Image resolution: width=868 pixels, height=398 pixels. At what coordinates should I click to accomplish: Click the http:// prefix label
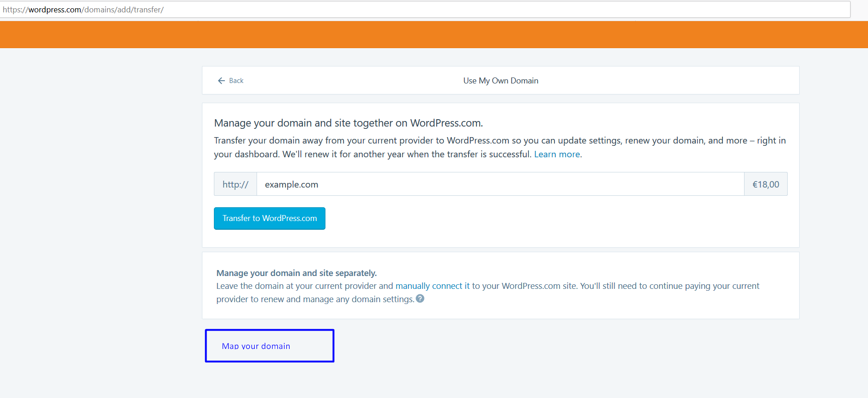click(x=235, y=184)
